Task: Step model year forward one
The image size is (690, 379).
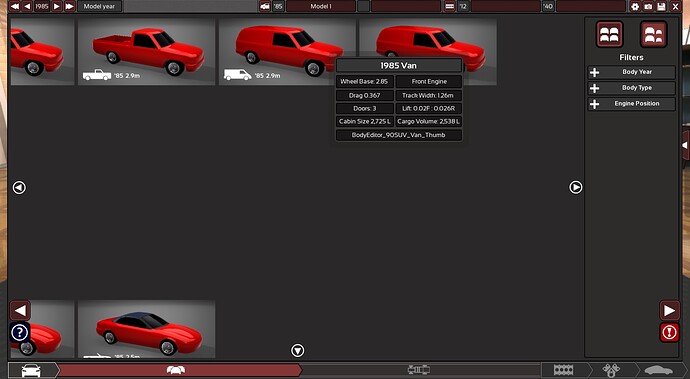Action: (56, 6)
